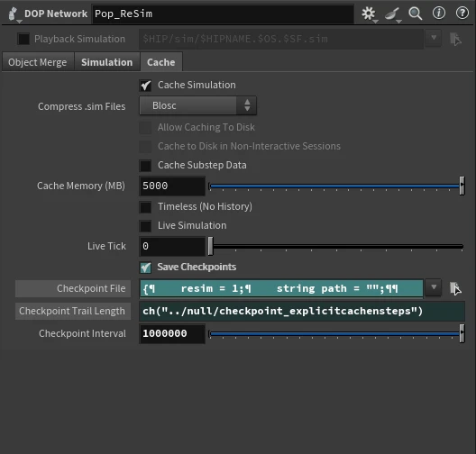Disable the Cache Simulation checkbox
The image size is (476, 454).
[x=145, y=86]
